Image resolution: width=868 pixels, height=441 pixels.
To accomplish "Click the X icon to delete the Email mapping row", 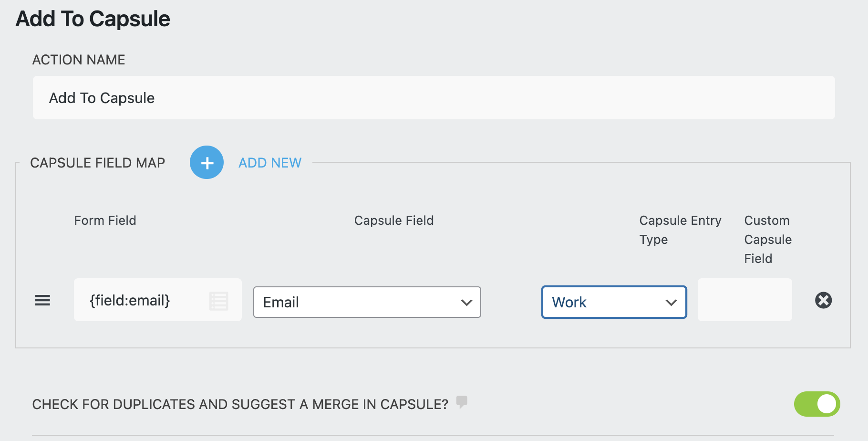I will coord(824,300).
